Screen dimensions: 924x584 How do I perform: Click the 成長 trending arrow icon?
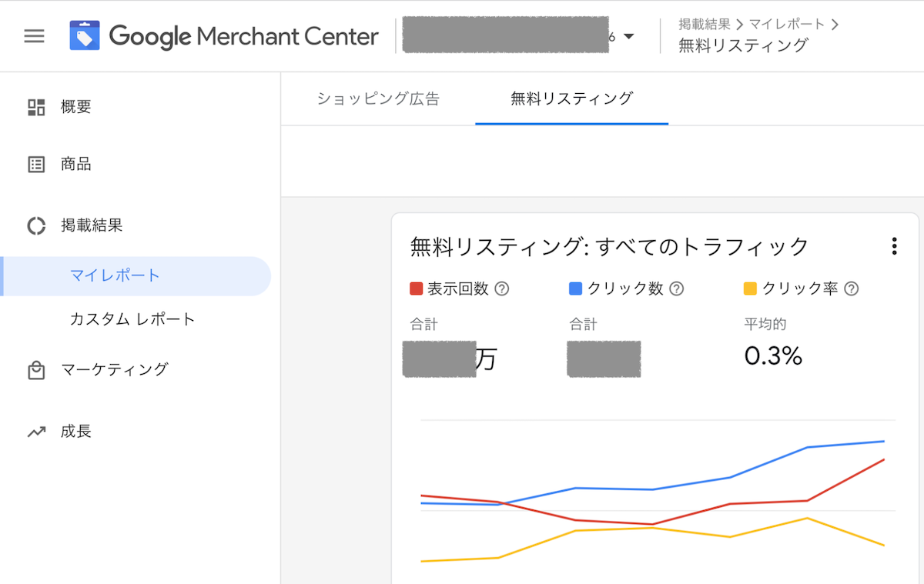36,432
